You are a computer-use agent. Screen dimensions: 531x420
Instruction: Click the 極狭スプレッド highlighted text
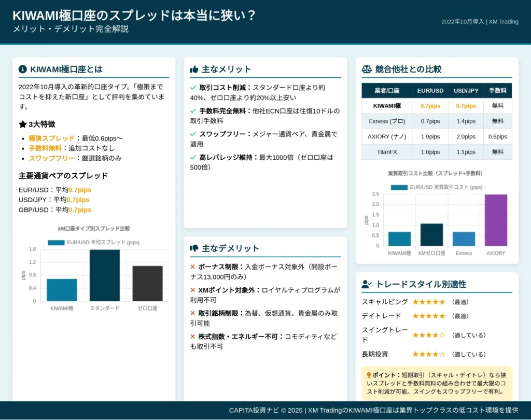(x=51, y=138)
